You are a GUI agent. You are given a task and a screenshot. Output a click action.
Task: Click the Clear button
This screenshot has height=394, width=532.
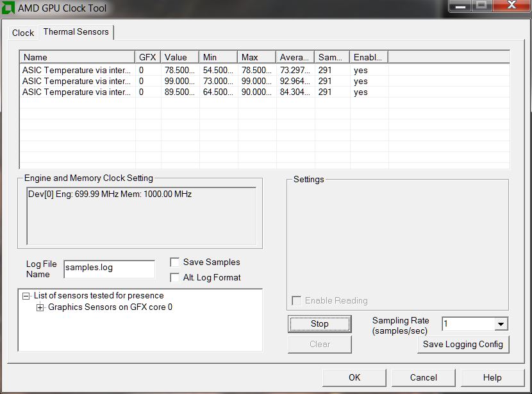[320, 344]
